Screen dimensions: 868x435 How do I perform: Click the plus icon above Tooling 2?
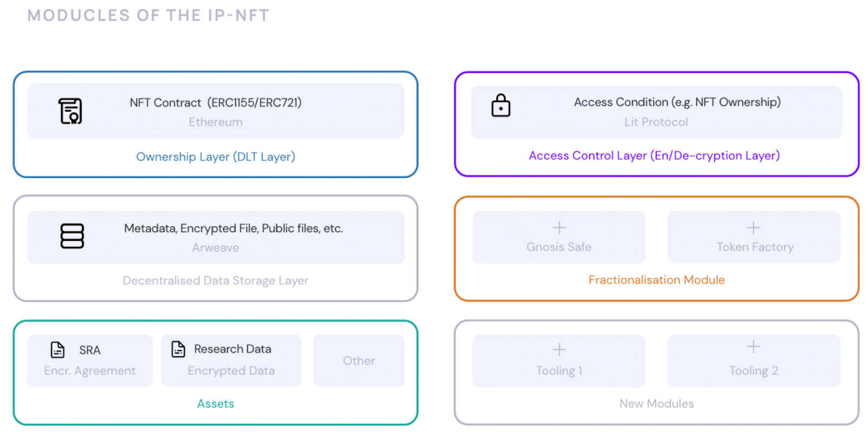[753, 347]
